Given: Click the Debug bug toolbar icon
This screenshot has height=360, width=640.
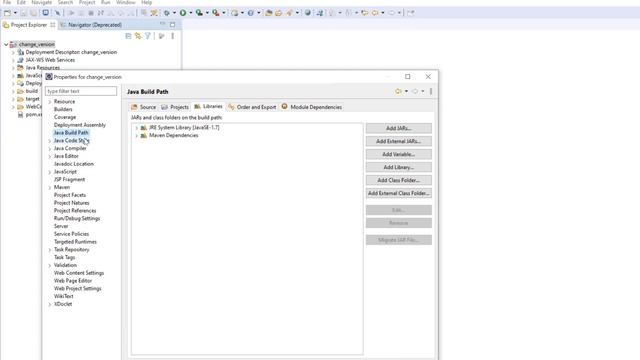Looking at the screenshot, I should point(167,13).
